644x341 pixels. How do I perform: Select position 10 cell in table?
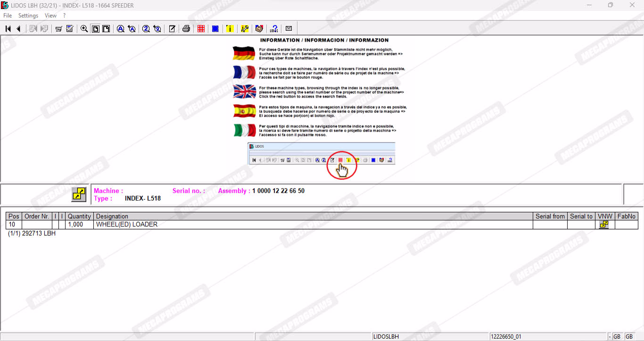point(14,225)
